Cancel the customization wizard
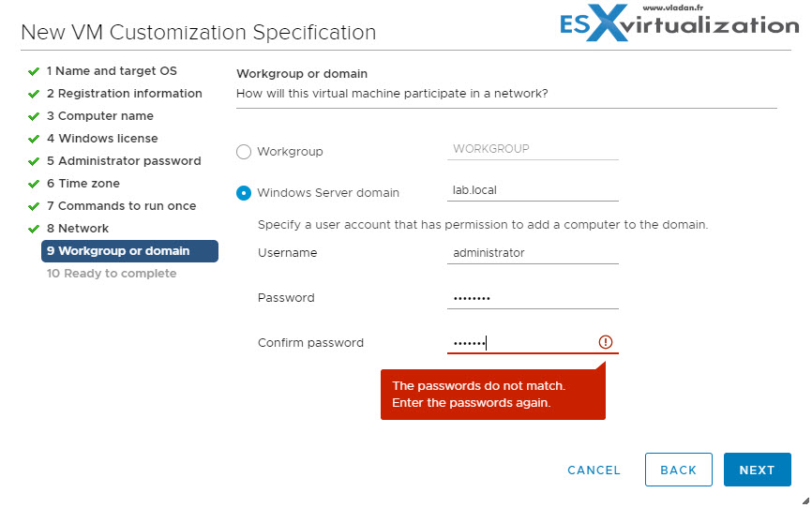The height and width of the screenshot is (508, 812). [x=594, y=471]
